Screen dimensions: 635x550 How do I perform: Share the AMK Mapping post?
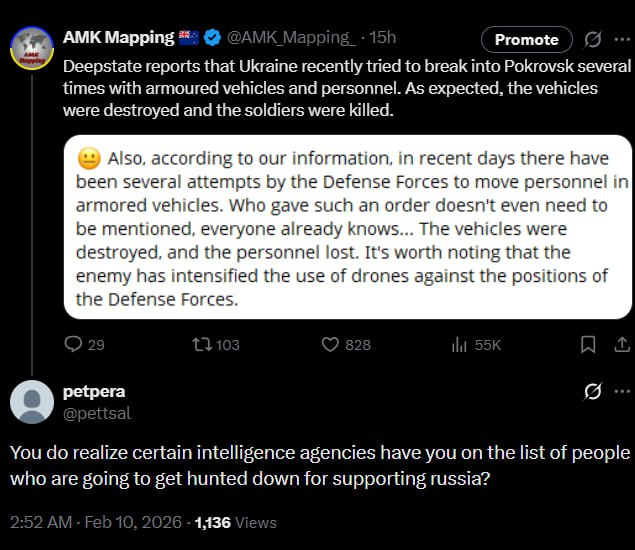(x=622, y=344)
